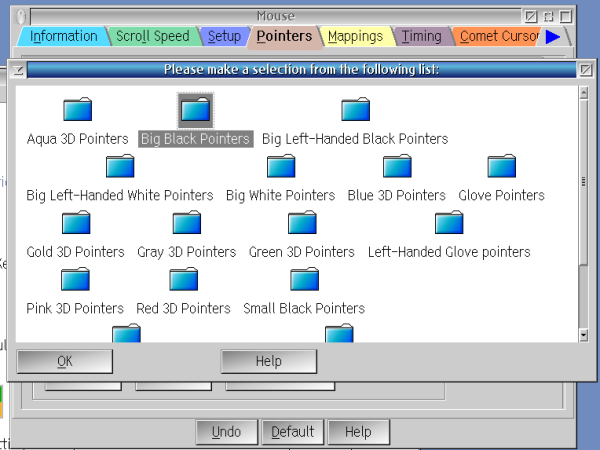This screenshot has height=450, width=600.
Task: Select the Green 3D Pointers folder
Action: click(302, 223)
